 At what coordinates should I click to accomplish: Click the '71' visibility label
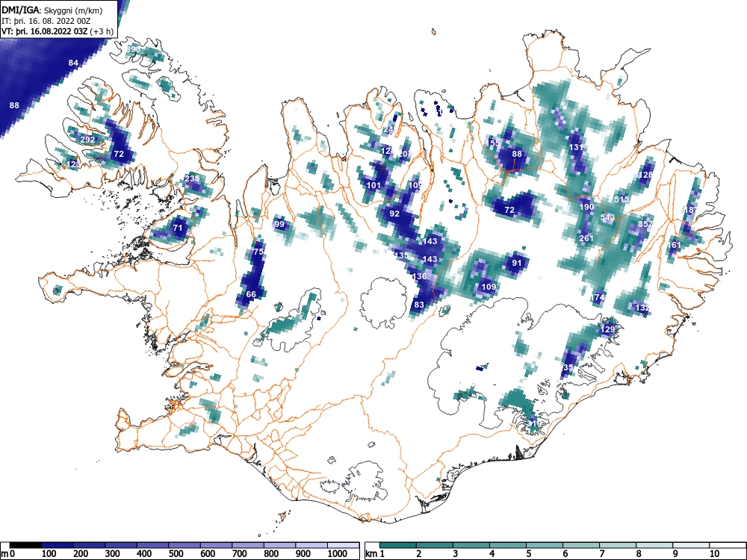click(x=178, y=228)
